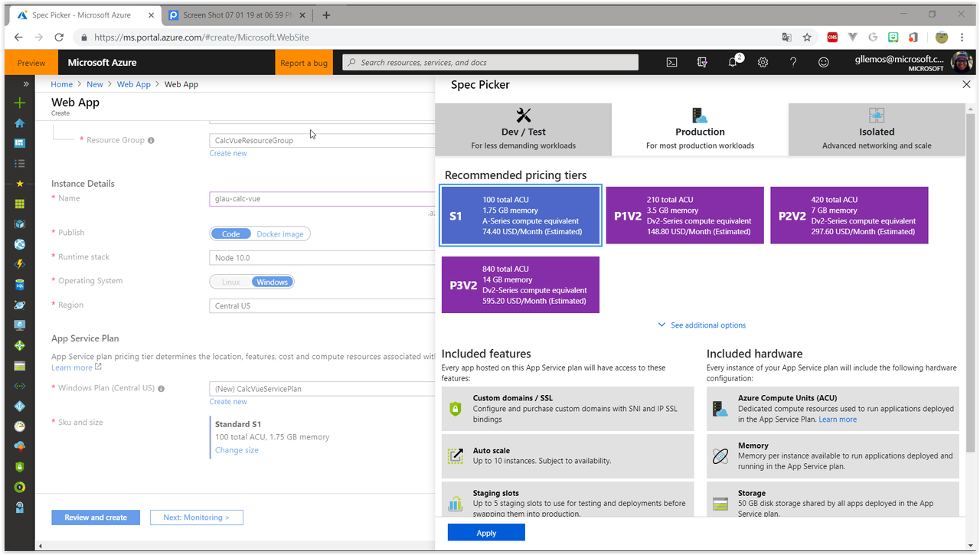
Task: Select the P3V2 pricing tier card
Action: 521,285
